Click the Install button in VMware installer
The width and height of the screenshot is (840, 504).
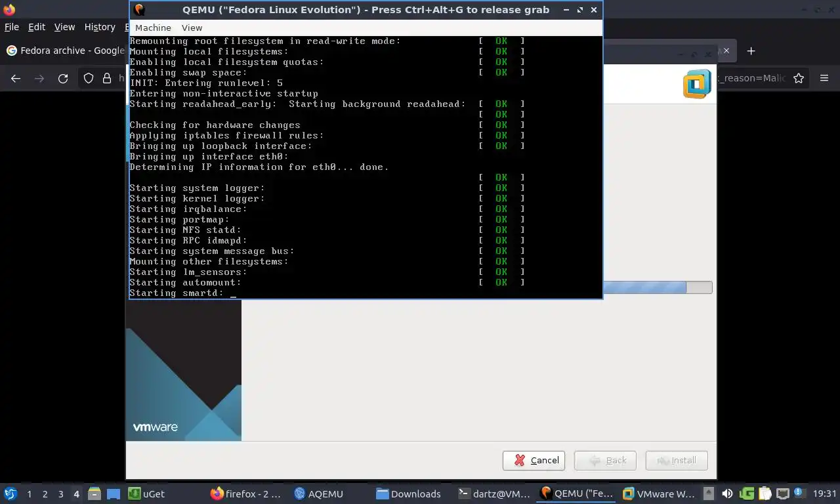coord(677,460)
